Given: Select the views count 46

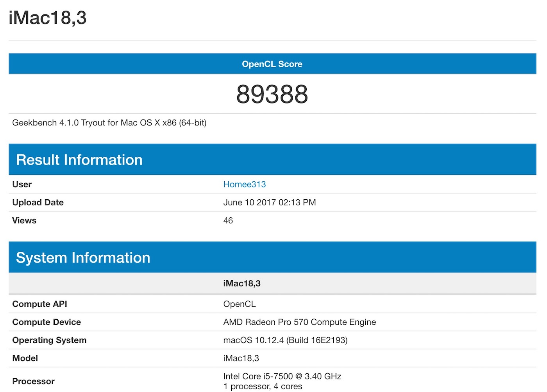Looking at the screenshot, I should [228, 220].
